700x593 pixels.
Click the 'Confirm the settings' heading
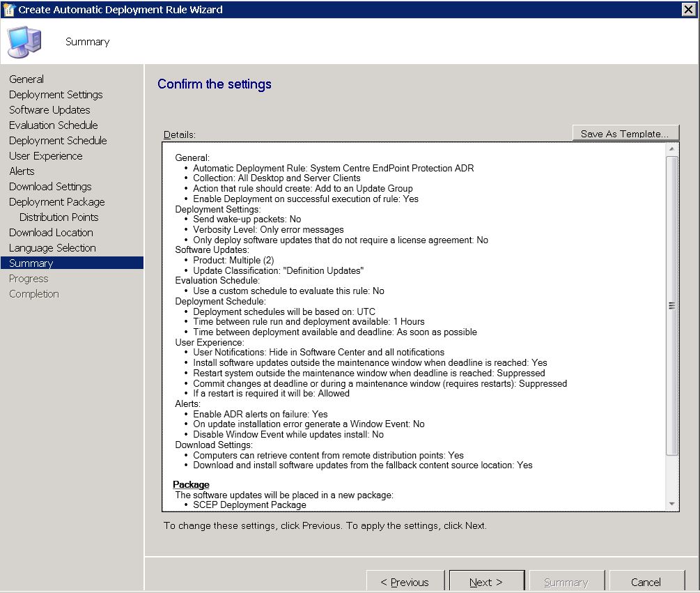click(215, 84)
